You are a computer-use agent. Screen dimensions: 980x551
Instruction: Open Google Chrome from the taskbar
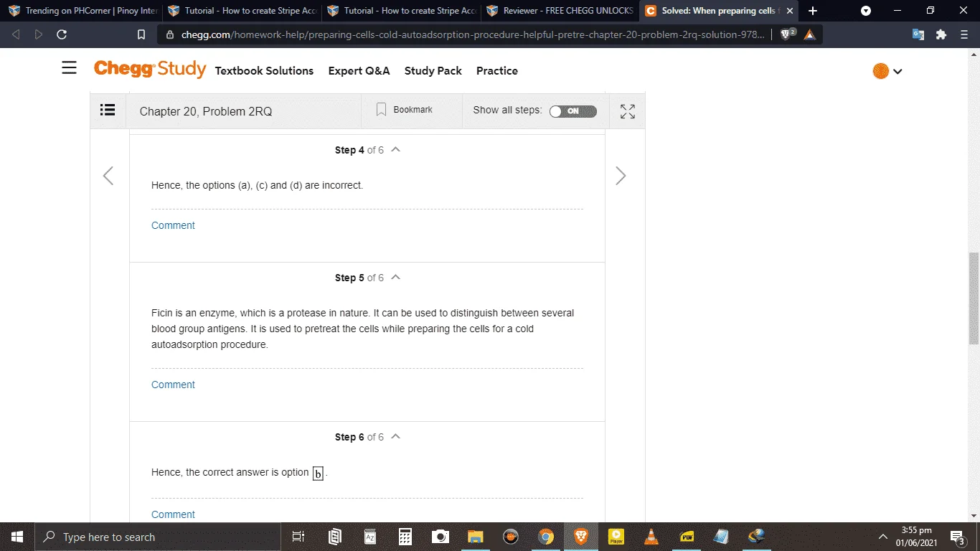pyautogui.click(x=546, y=537)
